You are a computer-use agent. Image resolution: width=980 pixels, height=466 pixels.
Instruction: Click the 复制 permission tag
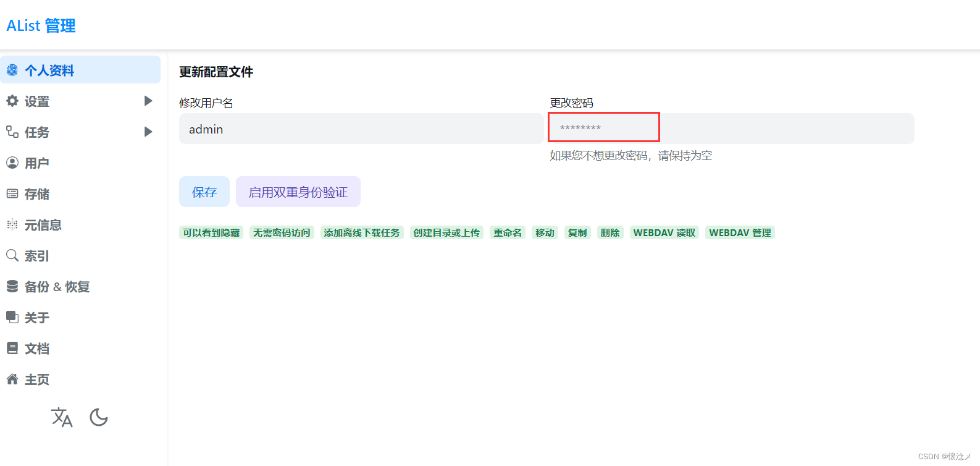tap(577, 232)
